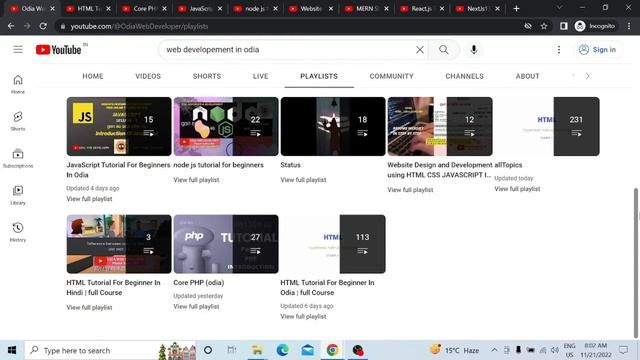Viewport: 640px width, 360px height.
Task: Bookmark this page with the star icon
Action: [544, 26]
